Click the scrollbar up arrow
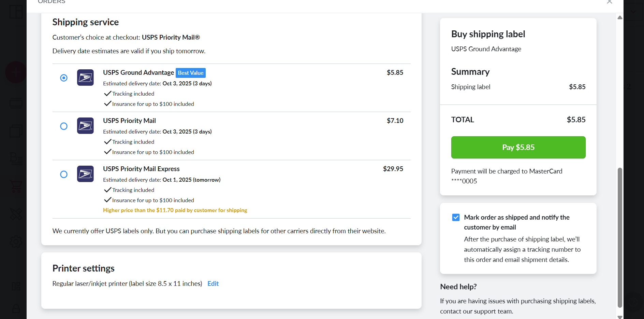The width and height of the screenshot is (644, 319). 620,17
